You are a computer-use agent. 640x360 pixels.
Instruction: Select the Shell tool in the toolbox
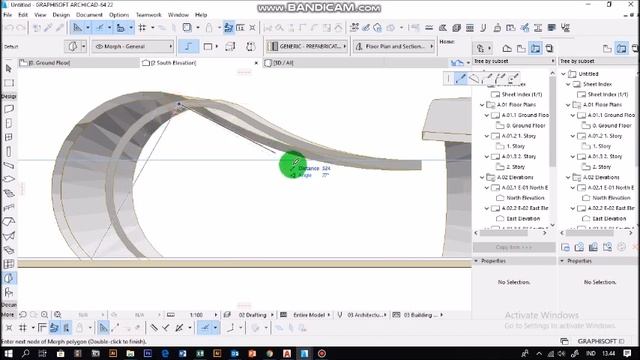[9, 236]
